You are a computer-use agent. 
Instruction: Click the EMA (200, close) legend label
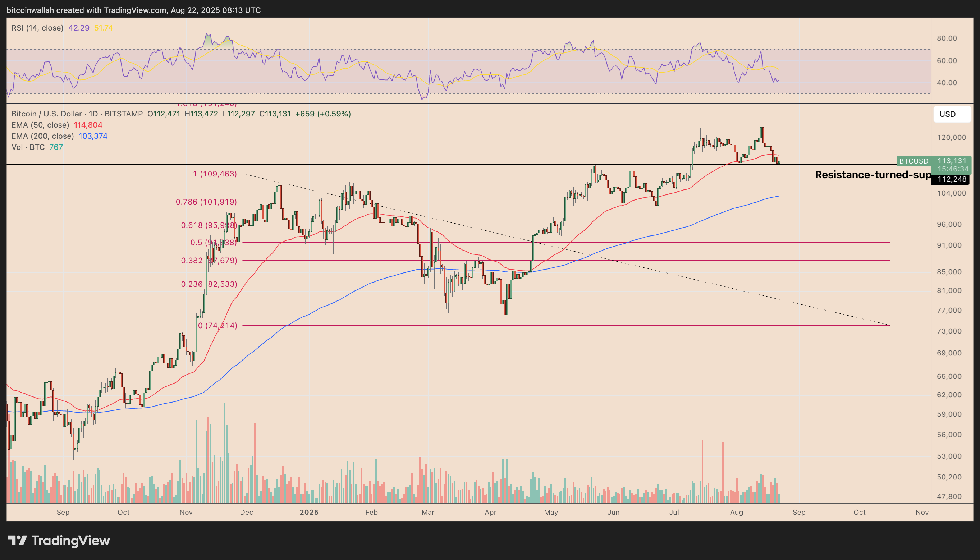pyautogui.click(x=42, y=136)
